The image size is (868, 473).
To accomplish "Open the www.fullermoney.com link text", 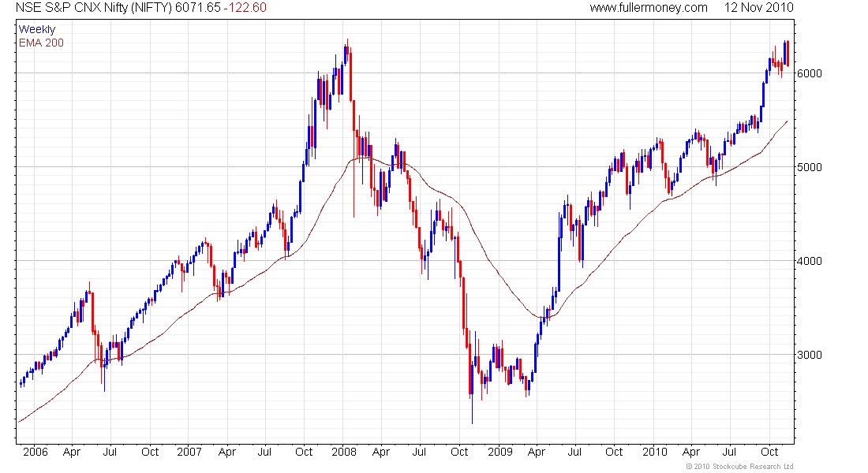I will click(x=648, y=8).
